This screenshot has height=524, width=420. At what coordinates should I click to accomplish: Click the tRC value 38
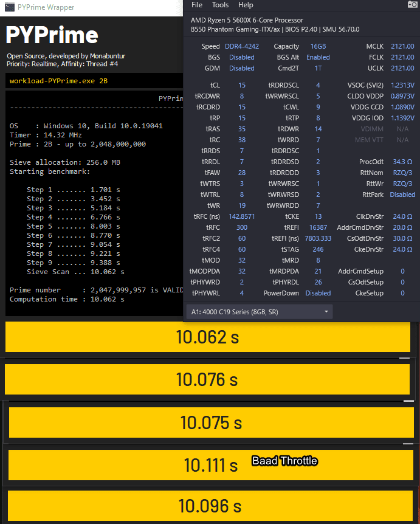[241, 140]
